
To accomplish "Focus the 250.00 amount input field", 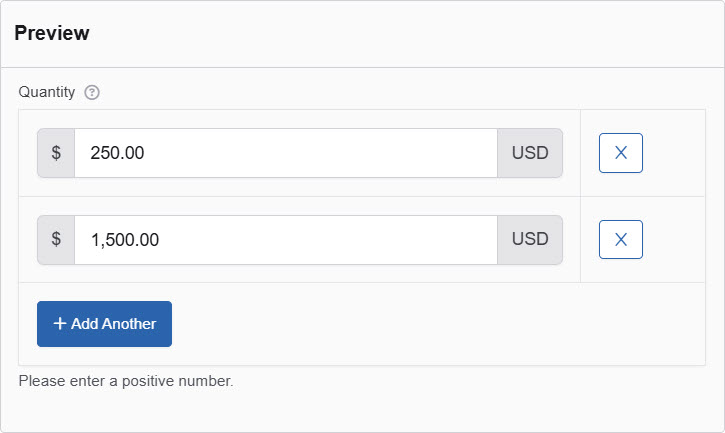I will click(x=285, y=153).
